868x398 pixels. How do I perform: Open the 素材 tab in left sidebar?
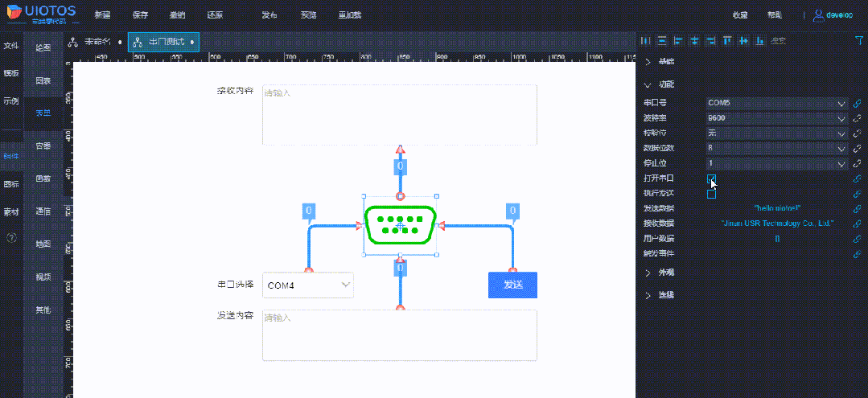click(x=11, y=212)
